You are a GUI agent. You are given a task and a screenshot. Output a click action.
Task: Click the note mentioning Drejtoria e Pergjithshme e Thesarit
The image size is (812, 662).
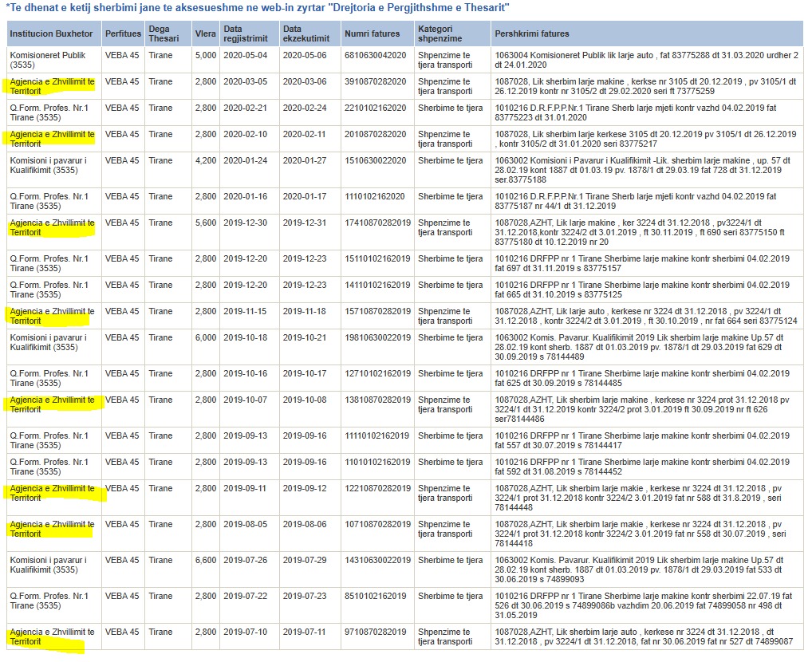(x=258, y=7)
